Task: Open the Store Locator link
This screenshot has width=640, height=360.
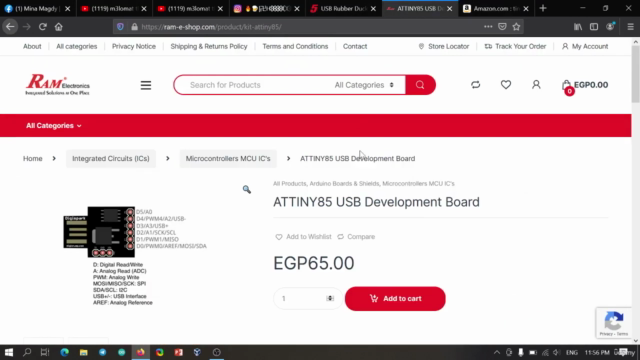Action: (x=444, y=47)
